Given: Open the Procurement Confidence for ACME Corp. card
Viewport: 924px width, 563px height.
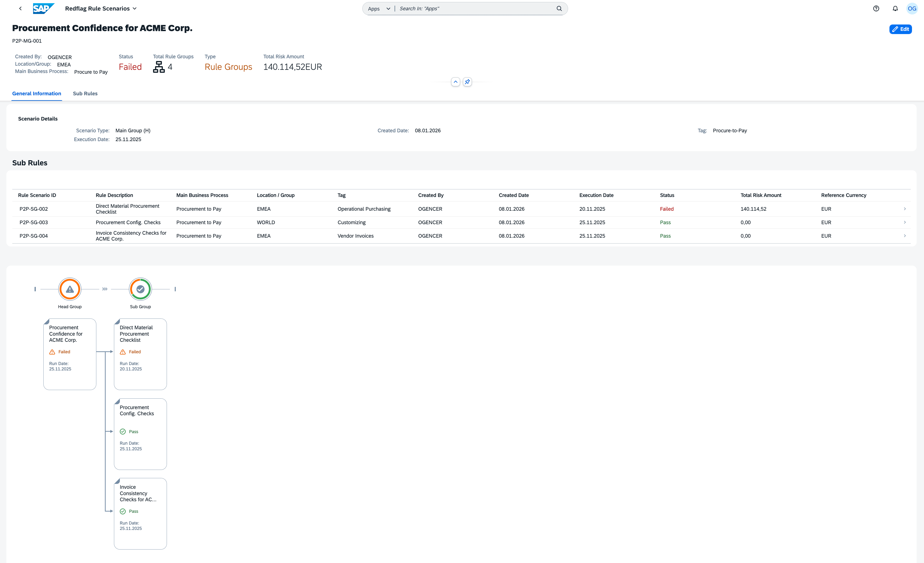Looking at the screenshot, I should pos(70,354).
